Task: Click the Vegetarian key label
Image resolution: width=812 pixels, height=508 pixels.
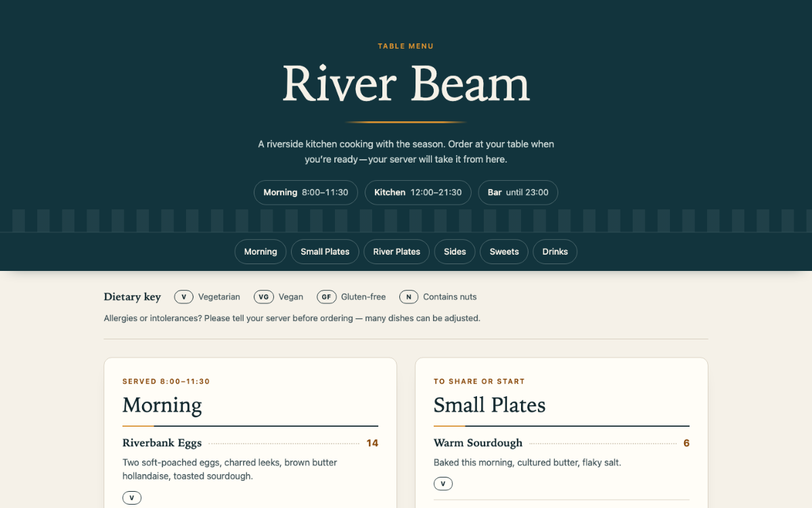Action: [219, 297]
